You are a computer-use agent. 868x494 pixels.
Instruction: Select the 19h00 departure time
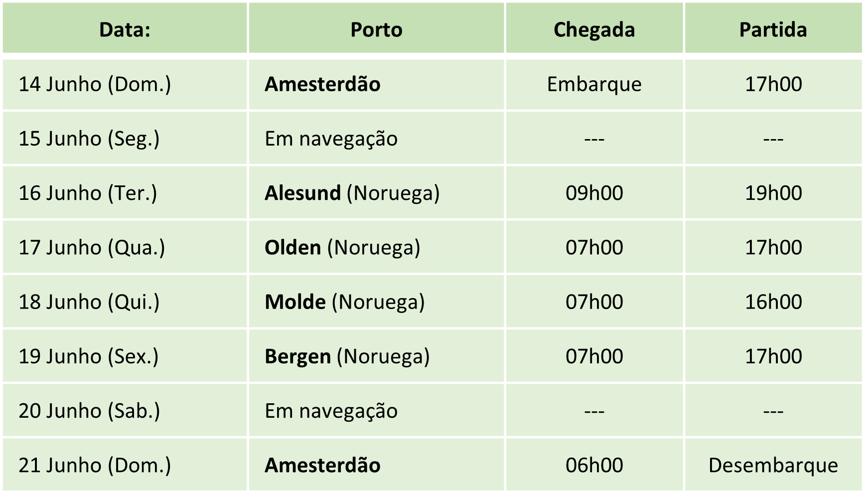(x=773, y=193)
